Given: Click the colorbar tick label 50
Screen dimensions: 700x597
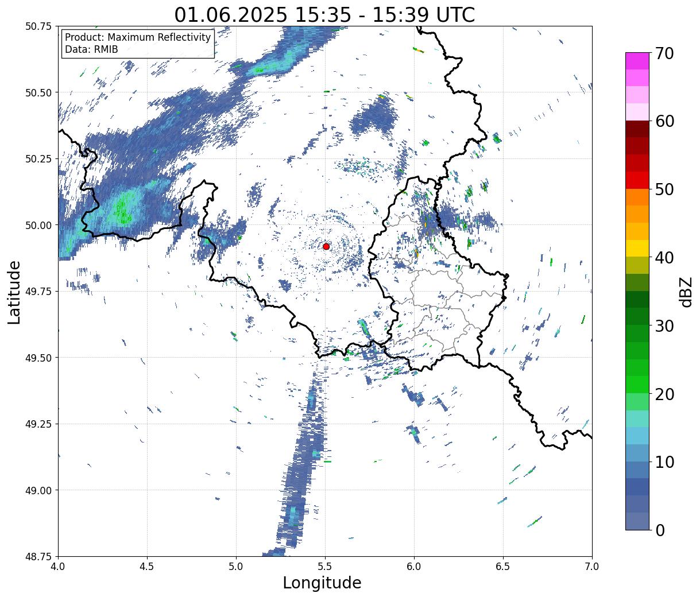Looking at the screenshot, I should coord(664,189).
